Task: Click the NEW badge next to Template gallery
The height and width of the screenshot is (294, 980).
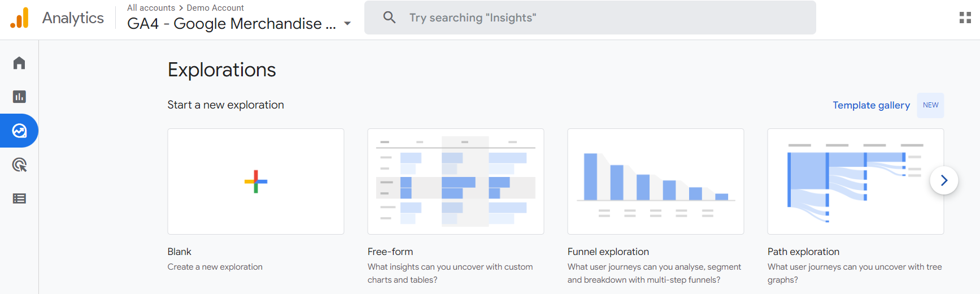Action: coord(930,105)
